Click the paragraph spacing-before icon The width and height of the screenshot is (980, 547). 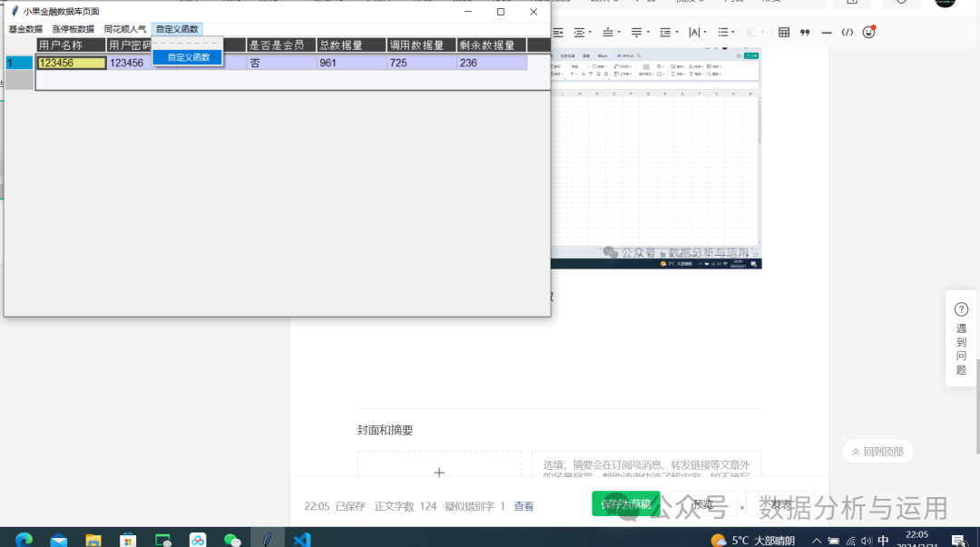tap(607, 33)
